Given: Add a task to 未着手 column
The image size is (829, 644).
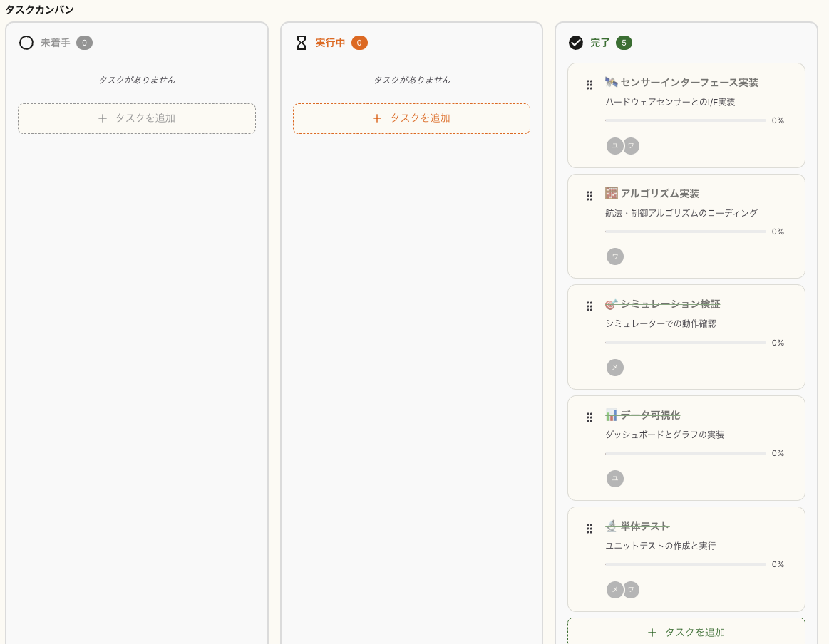Looking at the screenshot, I should (x=137, y=118).
